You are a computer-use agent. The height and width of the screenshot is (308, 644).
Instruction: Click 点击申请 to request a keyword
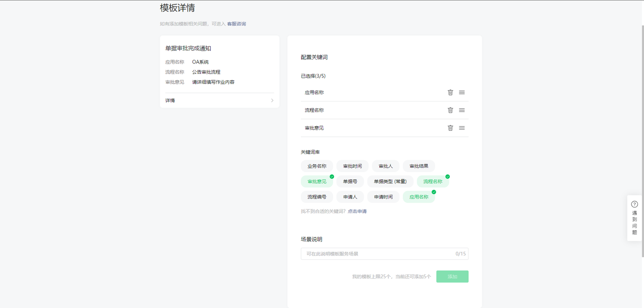click(357, 212)
